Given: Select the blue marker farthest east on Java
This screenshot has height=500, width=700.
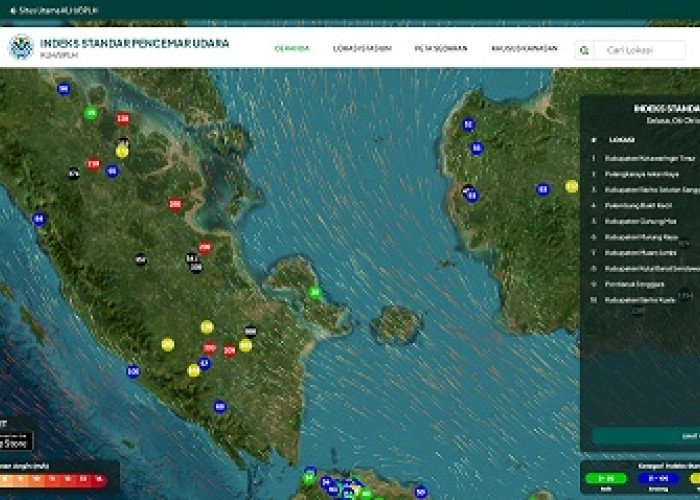Looking at the screenshot, I should click(x=421, y=492).
